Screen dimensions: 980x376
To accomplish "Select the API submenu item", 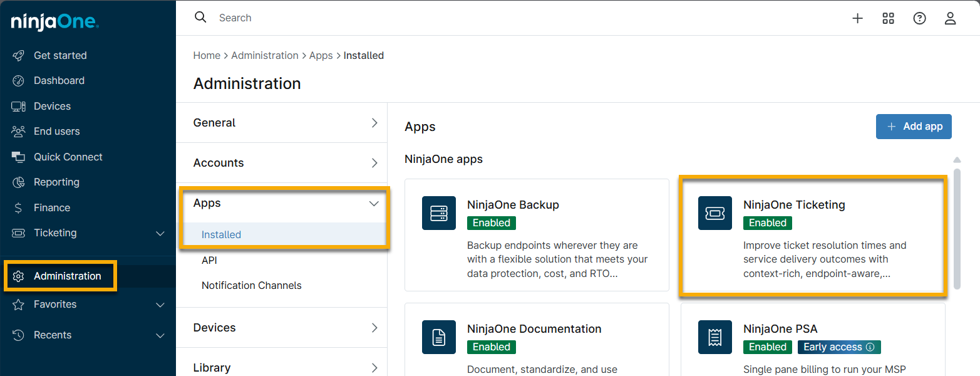I will pyautogui.click(x=209, y=260).
